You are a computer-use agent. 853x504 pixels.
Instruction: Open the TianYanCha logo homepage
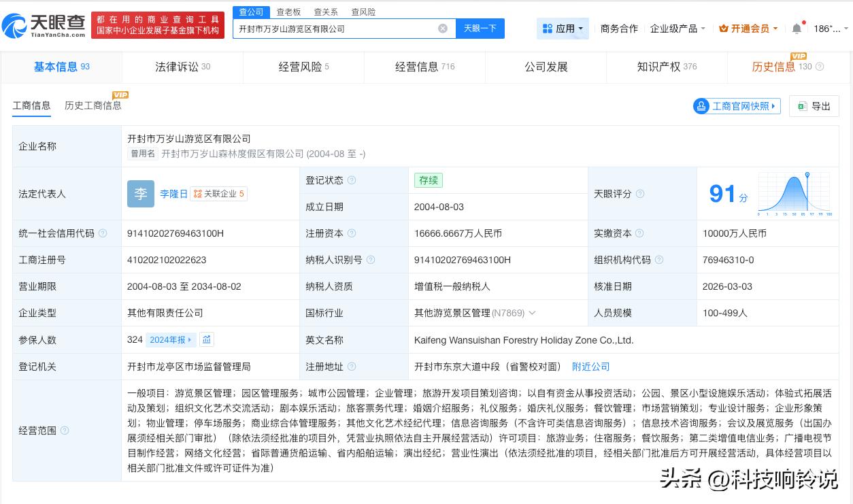[44, 26]
